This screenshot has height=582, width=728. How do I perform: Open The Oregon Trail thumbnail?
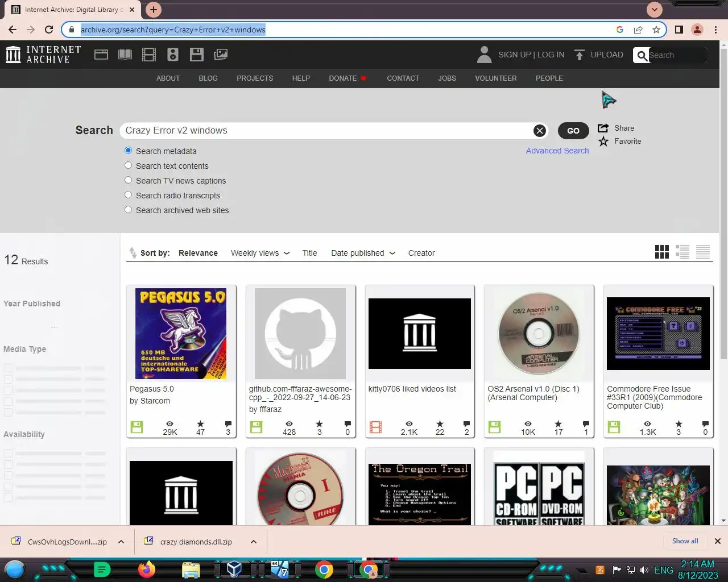point(420,493)
